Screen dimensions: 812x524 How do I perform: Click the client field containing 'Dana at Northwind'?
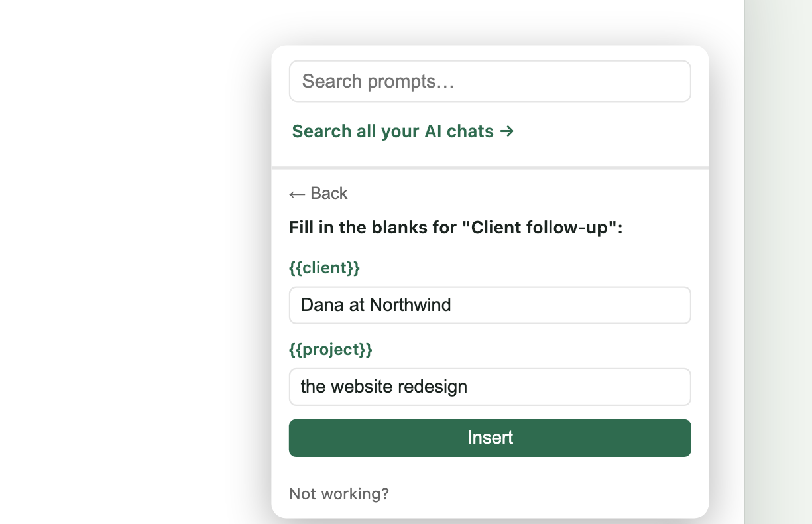point(490,305)
